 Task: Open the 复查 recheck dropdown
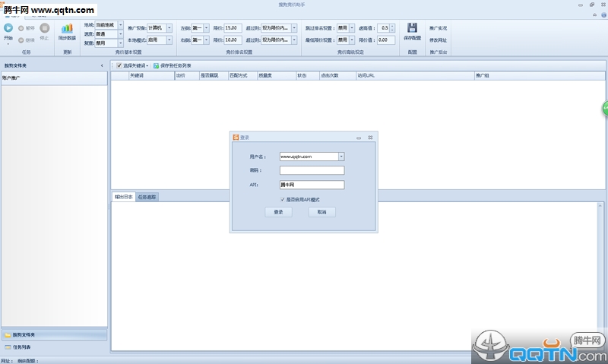pos(121,43)
